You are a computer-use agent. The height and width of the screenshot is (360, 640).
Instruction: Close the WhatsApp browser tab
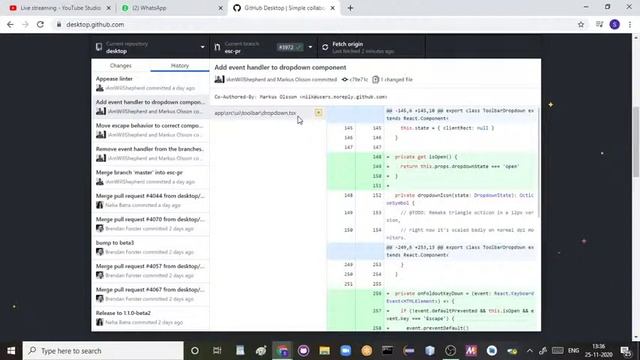pos(220,8)
